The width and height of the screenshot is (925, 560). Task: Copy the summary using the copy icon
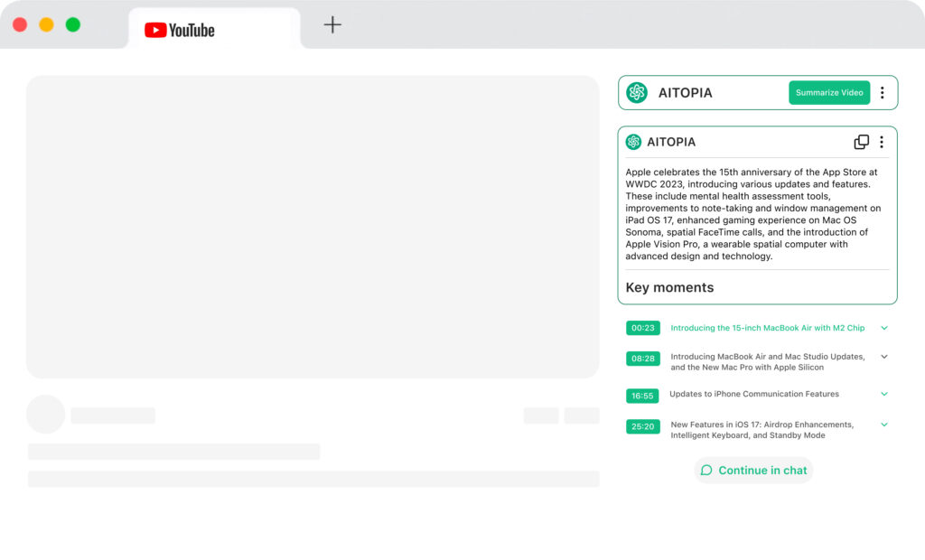click(x=861, y=142)
